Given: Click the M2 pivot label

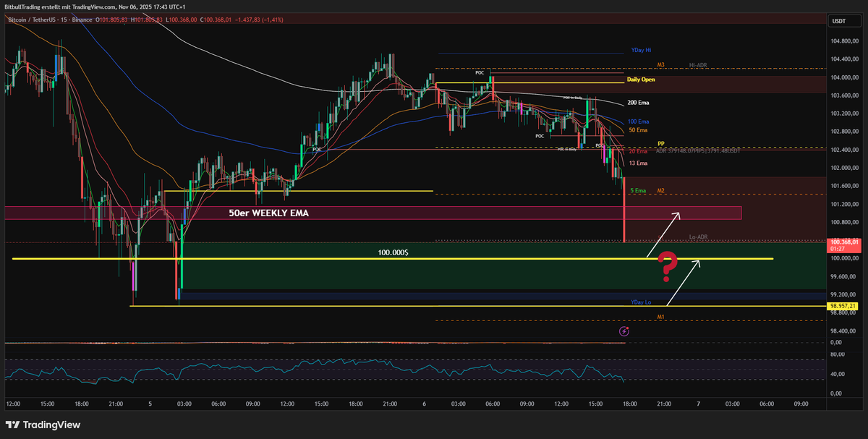Looking at the screenshot, I should 661,190.
